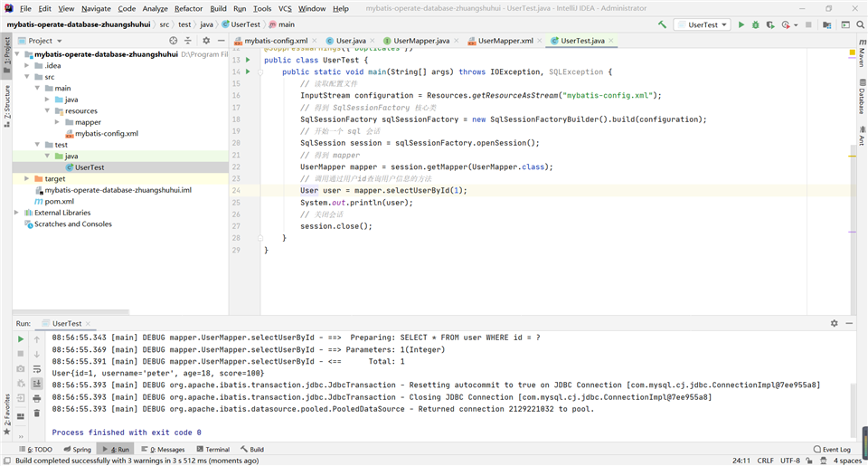
Task: Rerun UserTest in Run panel
Action: tap(21, 339)
